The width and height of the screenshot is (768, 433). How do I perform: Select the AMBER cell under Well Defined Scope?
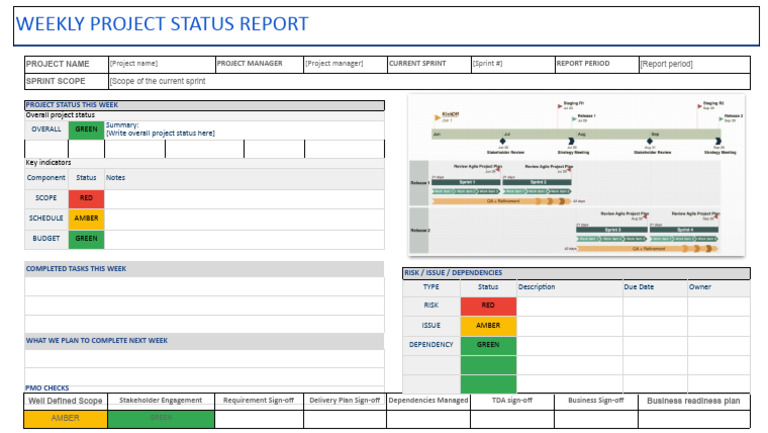[65, 418]
